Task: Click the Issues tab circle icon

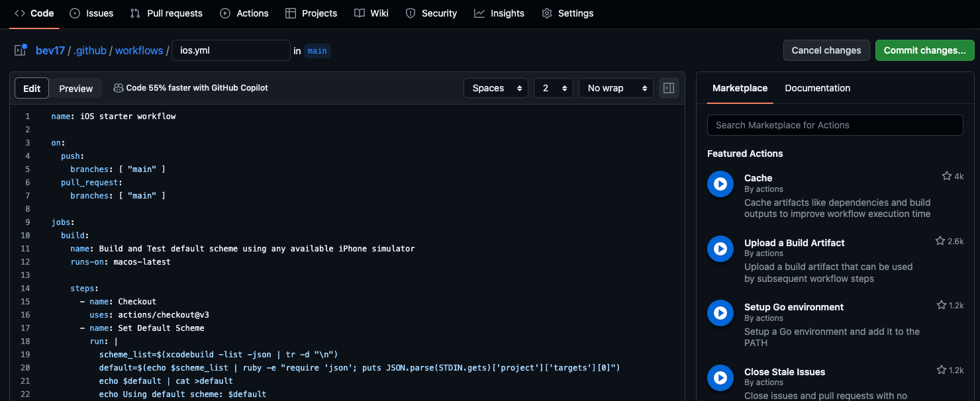Action: tap(75, 13)
